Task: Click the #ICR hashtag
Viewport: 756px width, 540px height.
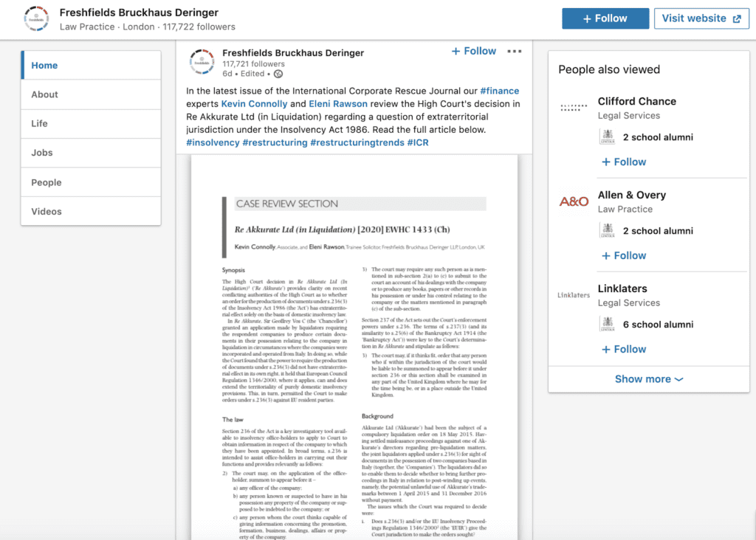Action: (x=418, y=142)
